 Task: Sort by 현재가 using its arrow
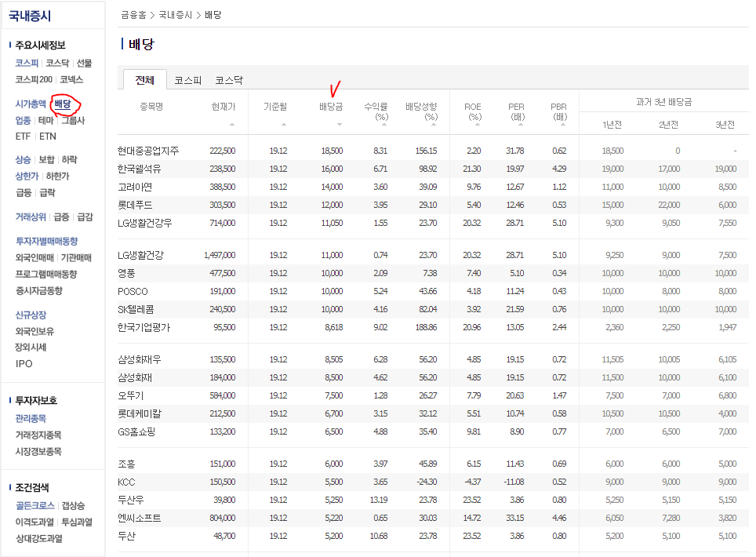tap(232, 125)
